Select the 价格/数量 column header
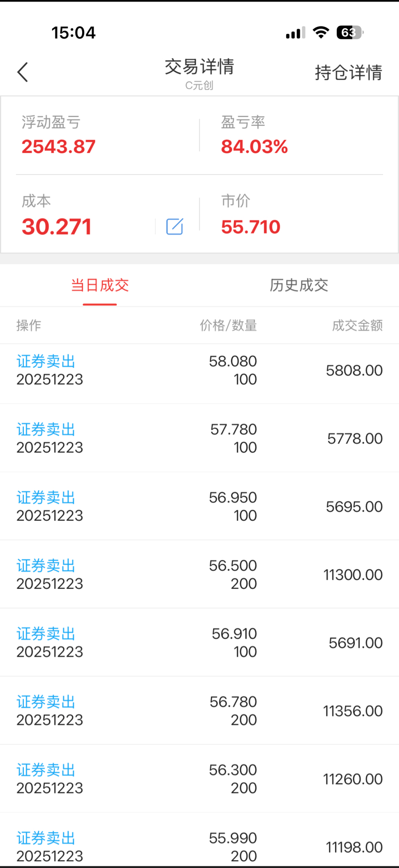399x868 pixels. (229, 325)
